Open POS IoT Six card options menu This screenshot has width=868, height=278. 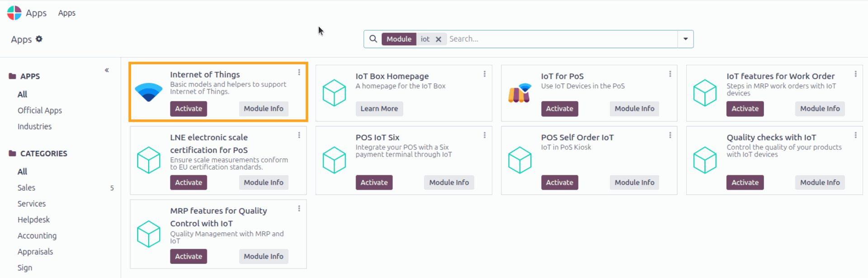coord(484,135)
